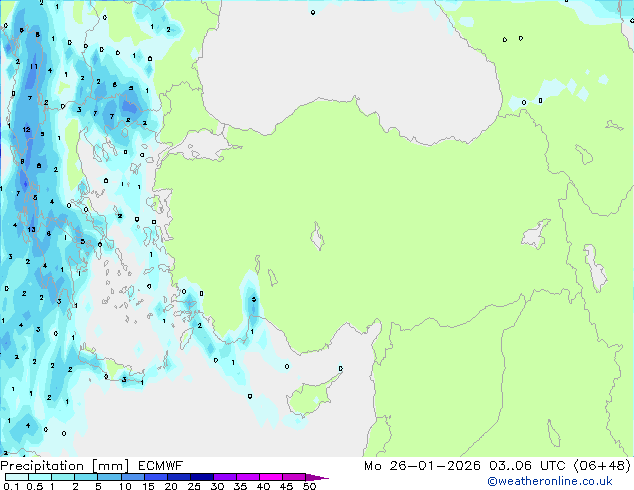Pick the 10 to 15 legend swatch
Viewport: 634px width, 490px height.
tap(132, 477)
